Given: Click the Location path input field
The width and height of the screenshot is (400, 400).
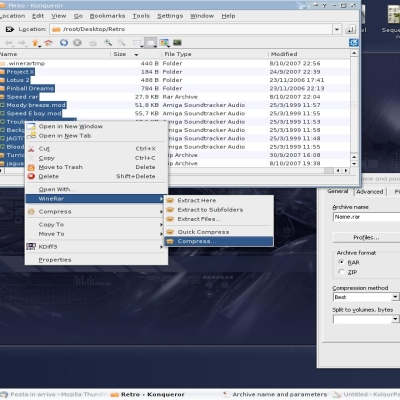Looking at the screenshot, I should [191, 29].
